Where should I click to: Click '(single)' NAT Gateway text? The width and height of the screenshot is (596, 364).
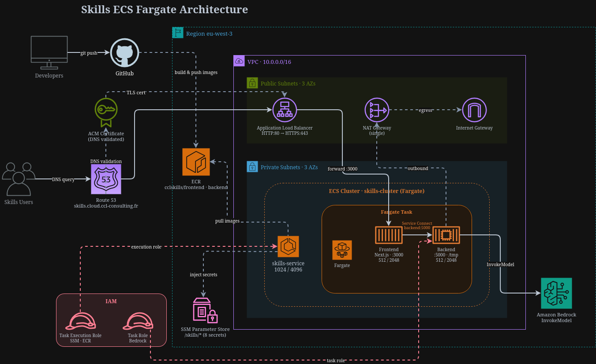377,133
